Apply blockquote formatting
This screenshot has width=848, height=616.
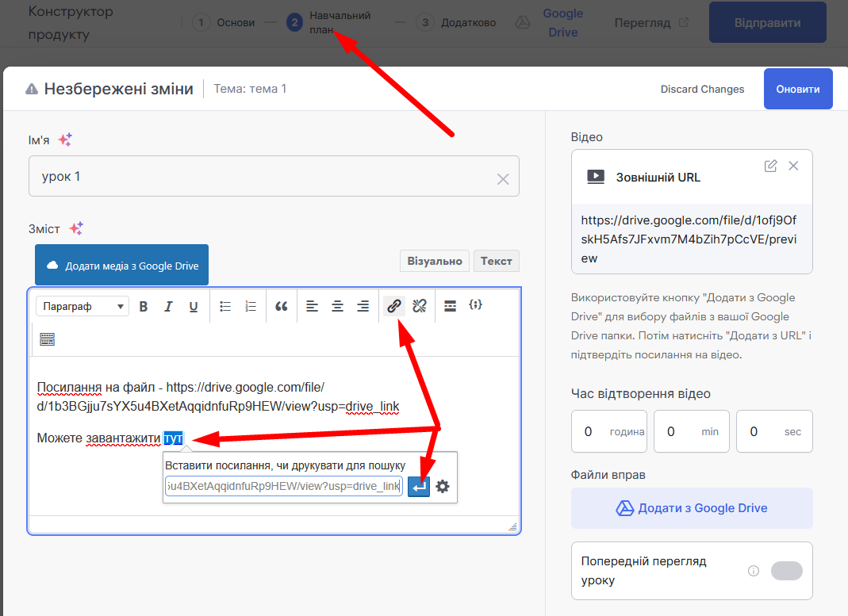pyautogui.click(x=281, y=307)
